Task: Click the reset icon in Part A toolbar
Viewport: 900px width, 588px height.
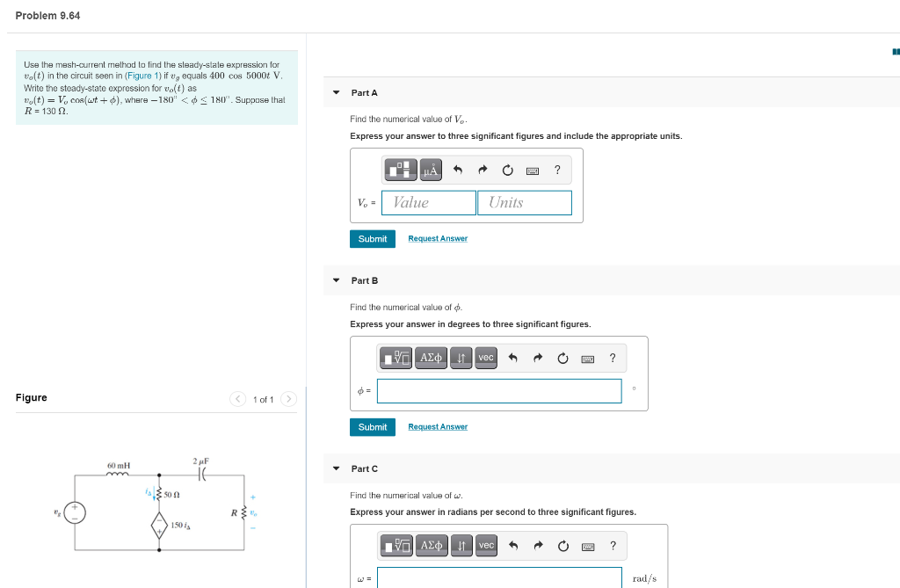Action: (507, 170)
